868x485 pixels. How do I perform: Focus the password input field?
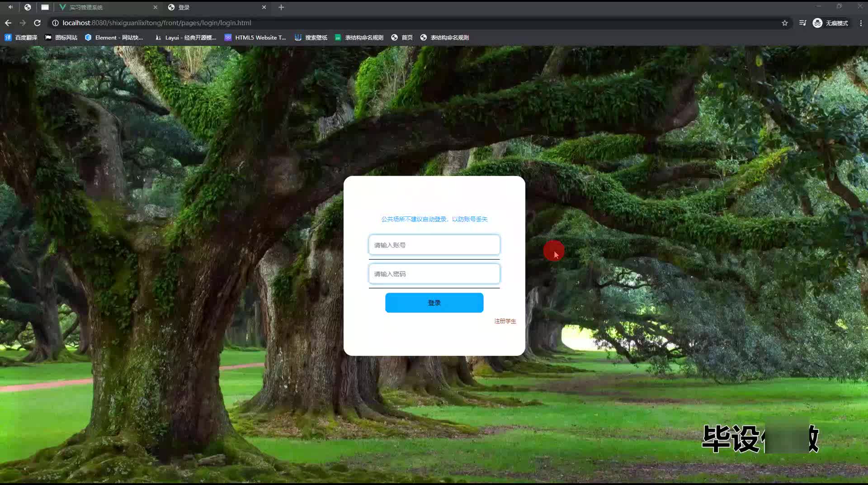[x=434, y=274]
